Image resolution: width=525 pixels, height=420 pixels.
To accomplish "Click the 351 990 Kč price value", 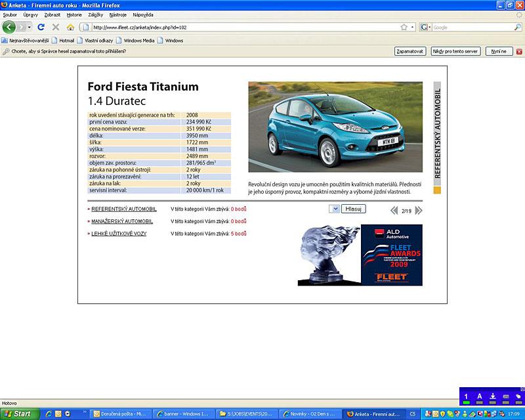I will click(x=199, y=129).
